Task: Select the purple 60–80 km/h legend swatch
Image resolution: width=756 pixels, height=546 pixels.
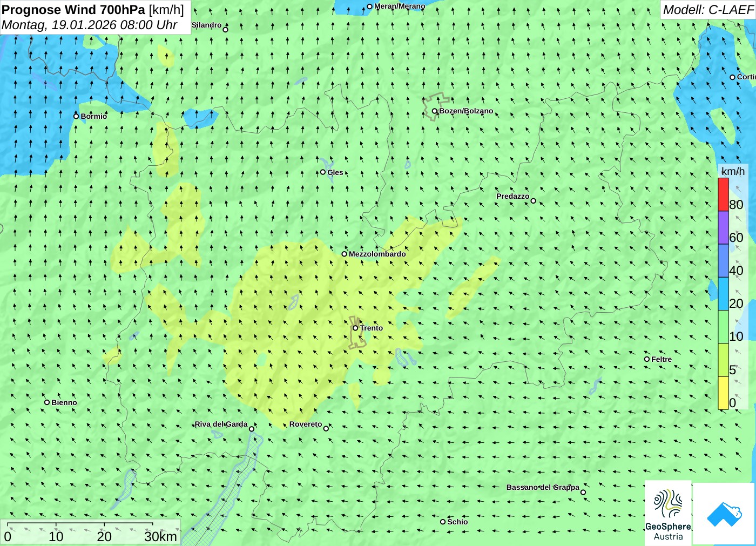Action: [x=723, y=228]
